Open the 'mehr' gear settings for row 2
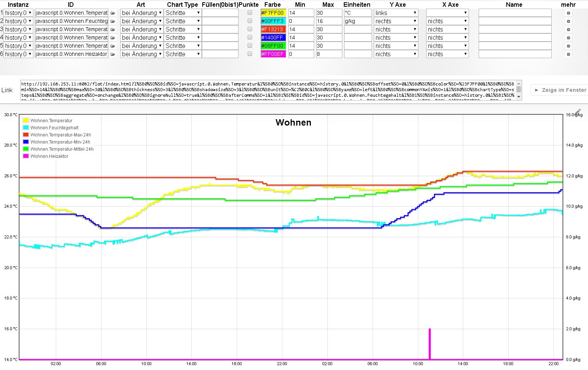588x370 pixels. tap(568, 21)
